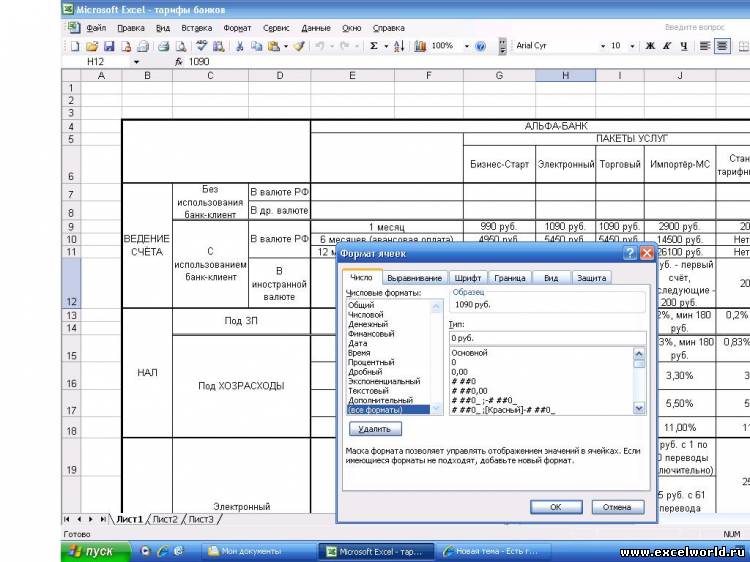Expand the AutoSum functions dropdown arrow
Viewport: 750px width, 562px height.
pyautogui.click(x=386, y=46)
